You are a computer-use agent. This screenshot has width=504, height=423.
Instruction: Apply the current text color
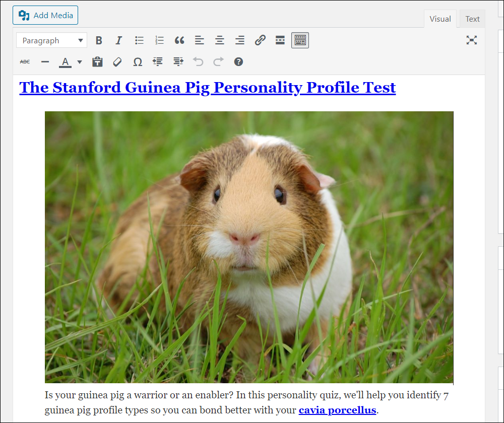coord(65,61)
